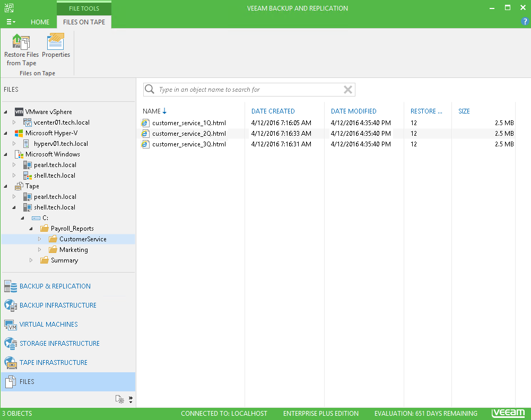Sort by DATE MODIFIED column

[x=353, y=111]
